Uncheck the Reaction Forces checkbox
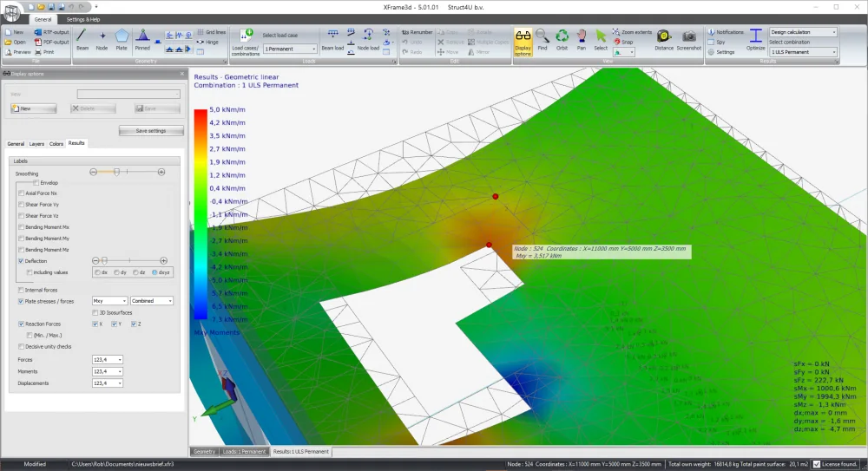Image resolution: width=868 pixels, height=471 pixels. [x=21, y=324]
